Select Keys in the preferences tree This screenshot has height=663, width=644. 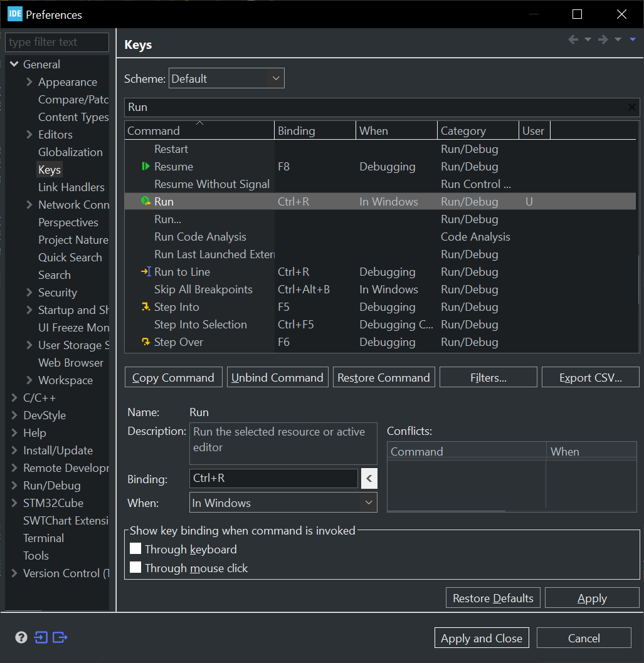(x=50, y=170)
